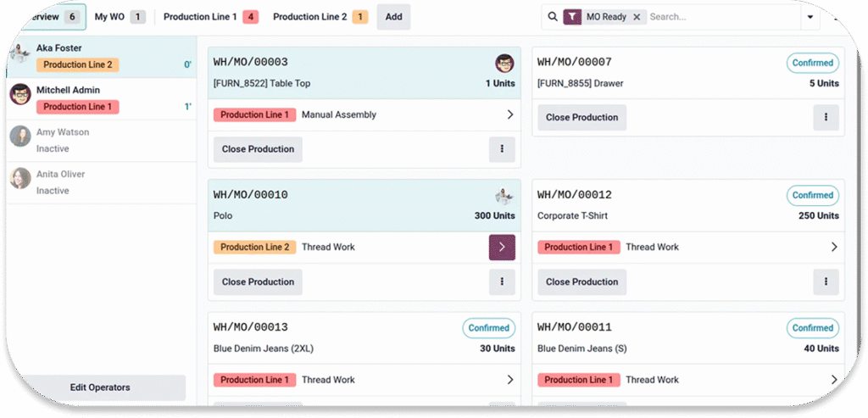868x418 pixels.
Task: Remove the MO Ready filter tag
Action: pyautogui.click(x=637, y=17)
